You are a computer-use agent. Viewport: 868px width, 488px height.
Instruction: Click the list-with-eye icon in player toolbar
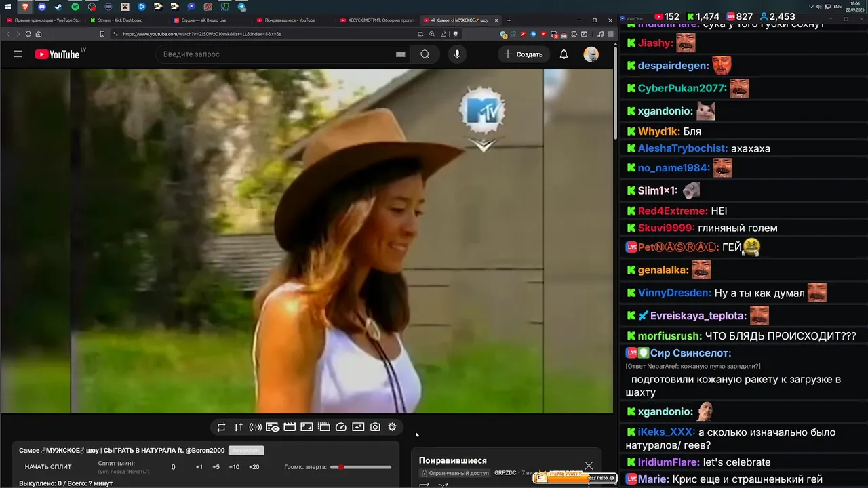[273, 427]
